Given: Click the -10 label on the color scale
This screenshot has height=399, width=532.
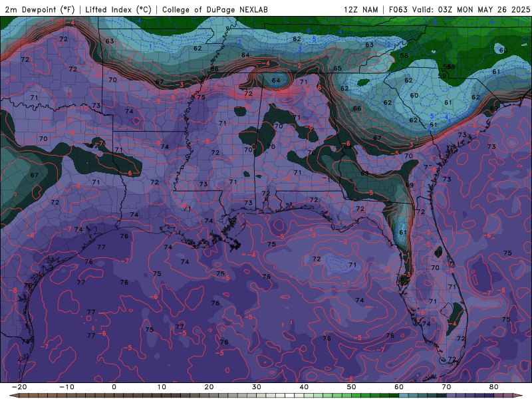Looking at the screenshot, I should tap(66, 387).
